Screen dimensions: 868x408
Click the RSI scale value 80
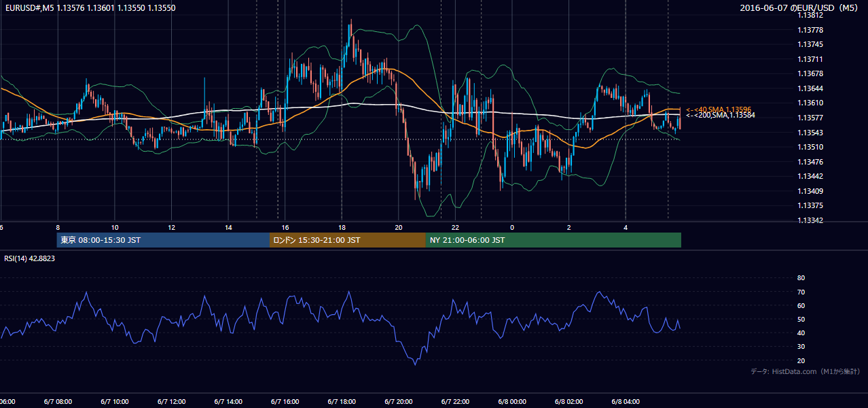pos(801,278)
